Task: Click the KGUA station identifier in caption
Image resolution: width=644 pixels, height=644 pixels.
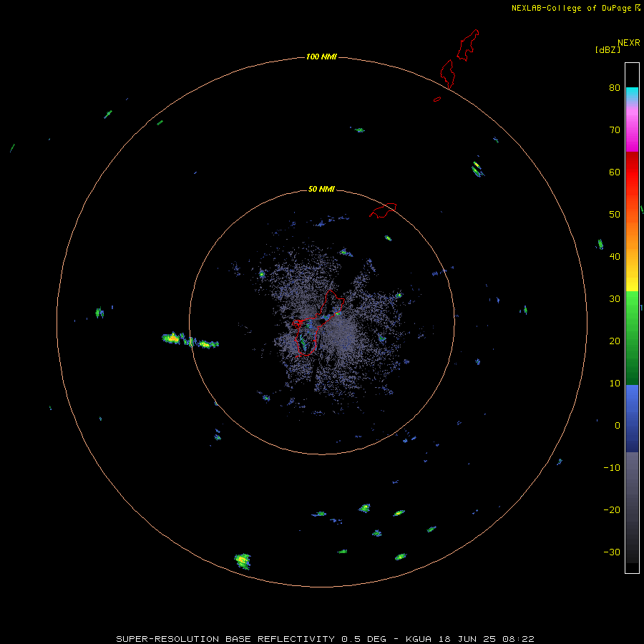Action: [419, 639]
